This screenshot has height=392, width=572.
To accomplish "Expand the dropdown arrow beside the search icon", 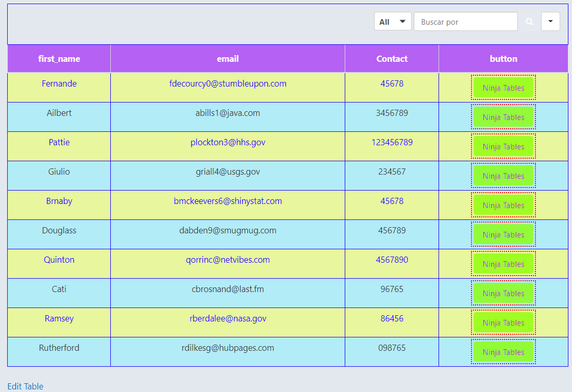I will point(551,21).
